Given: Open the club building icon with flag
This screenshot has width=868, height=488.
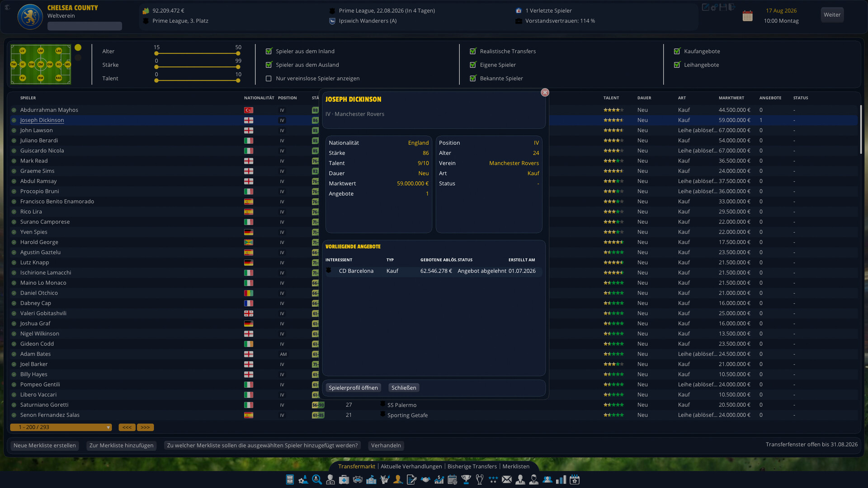Looking at the screenshot, I should click(x=371, y=479).
